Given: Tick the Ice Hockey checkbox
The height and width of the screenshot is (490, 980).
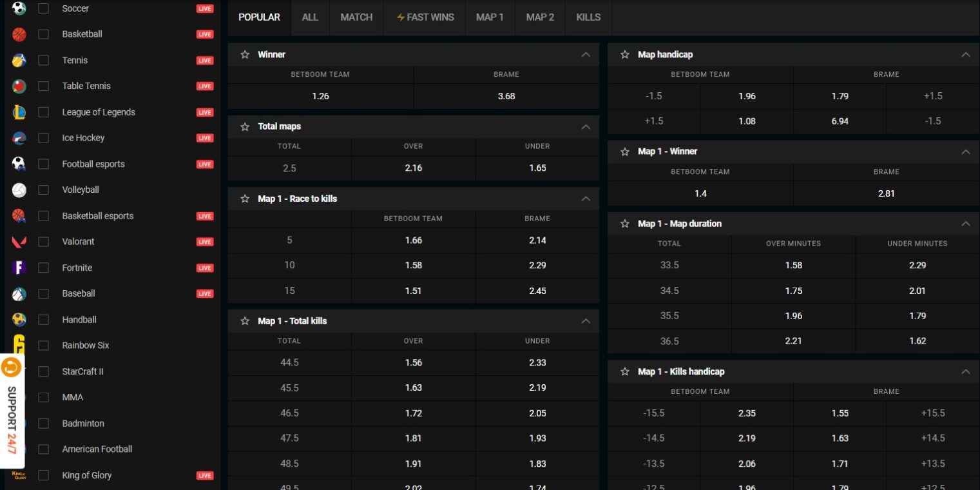Looking at the screenshot, I should 44,138.
